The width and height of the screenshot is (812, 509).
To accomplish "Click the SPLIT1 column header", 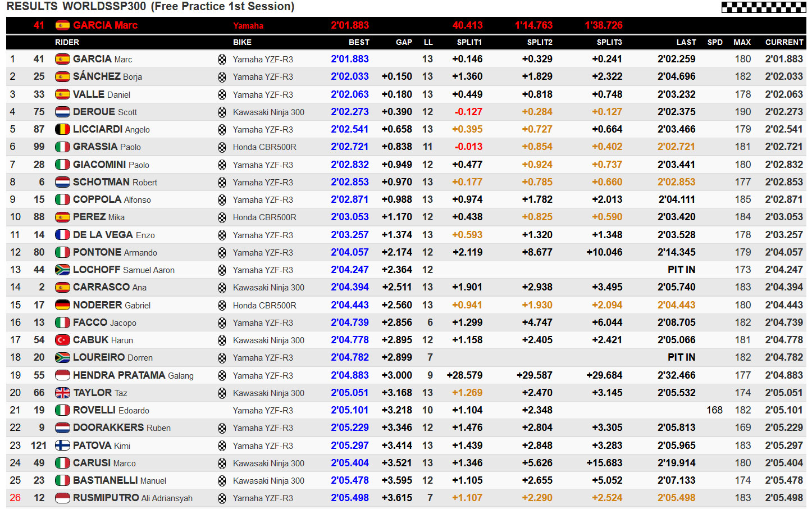I will pos(469,42).
